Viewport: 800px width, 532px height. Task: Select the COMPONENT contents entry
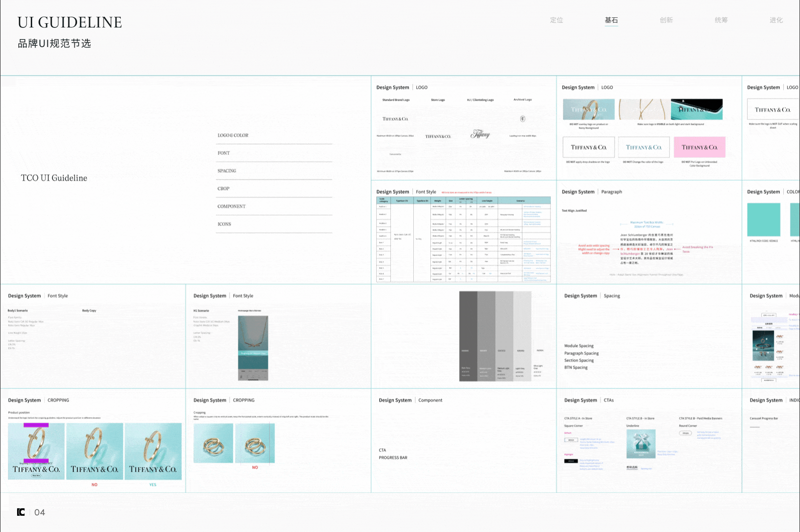point(231,206)
